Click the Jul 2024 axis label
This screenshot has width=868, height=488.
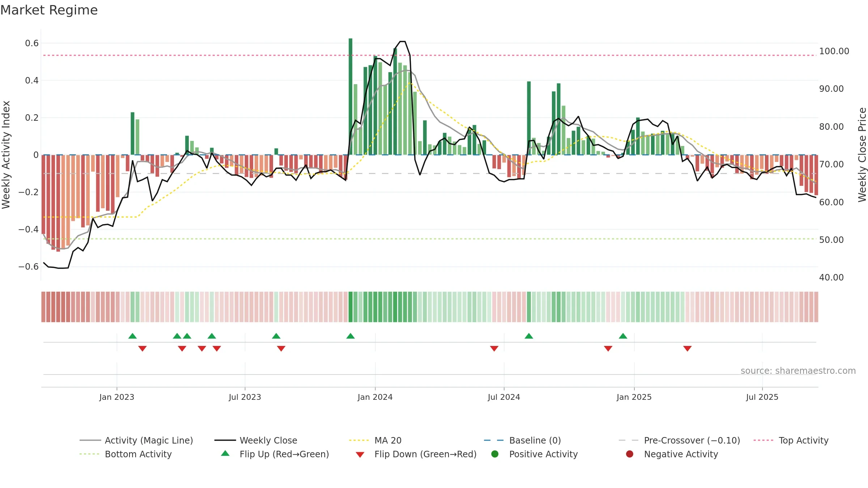tap(504, 397)
